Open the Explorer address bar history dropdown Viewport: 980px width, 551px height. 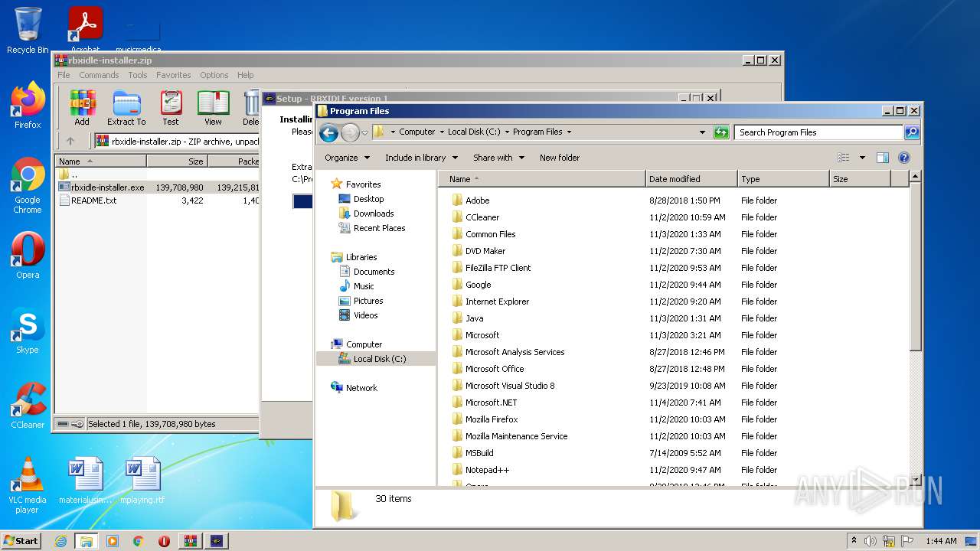coord(702,132)
